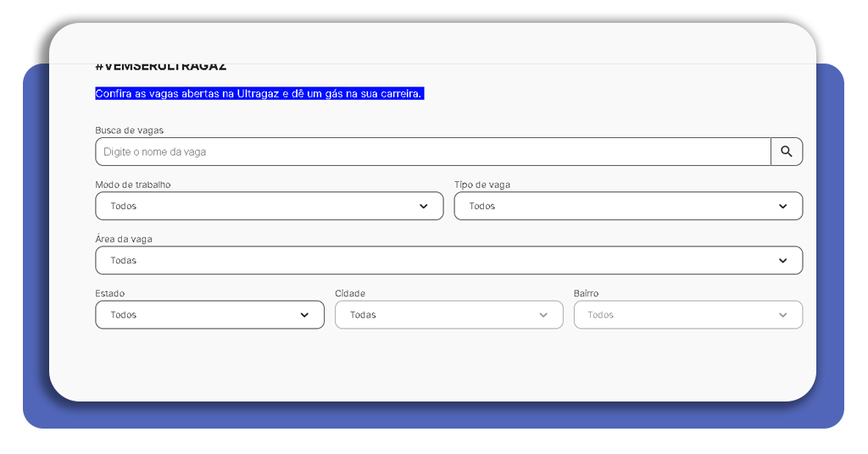The height and width of the screenshot is (454, 868).
Task: Click the chevron arrow in Área da vaga
Action: click(x=782, y=260)
